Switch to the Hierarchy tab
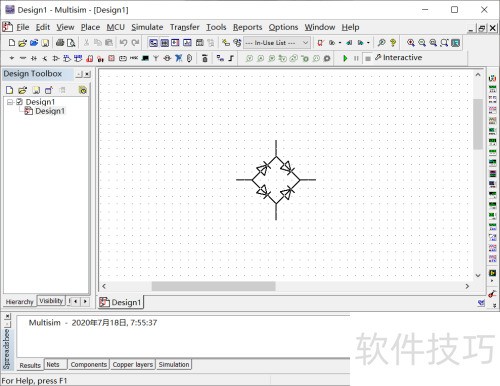The height and width of the screenshot is (386, 500). (x=19, y=302)
